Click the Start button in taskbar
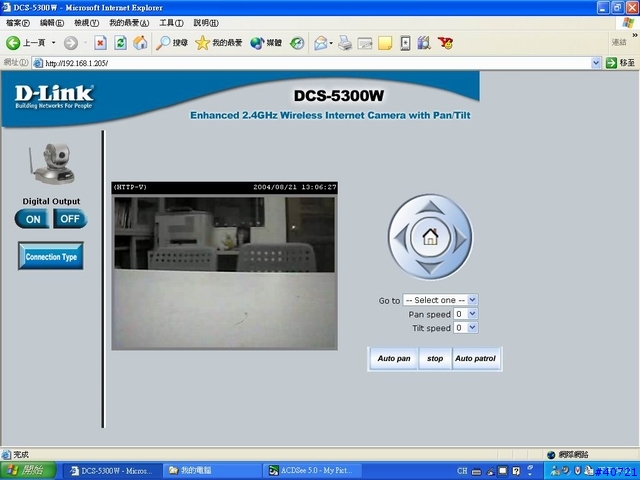Image resolution: width=640 pixels, height=480 pixels. pyautogui.click(x=28, y=471)
